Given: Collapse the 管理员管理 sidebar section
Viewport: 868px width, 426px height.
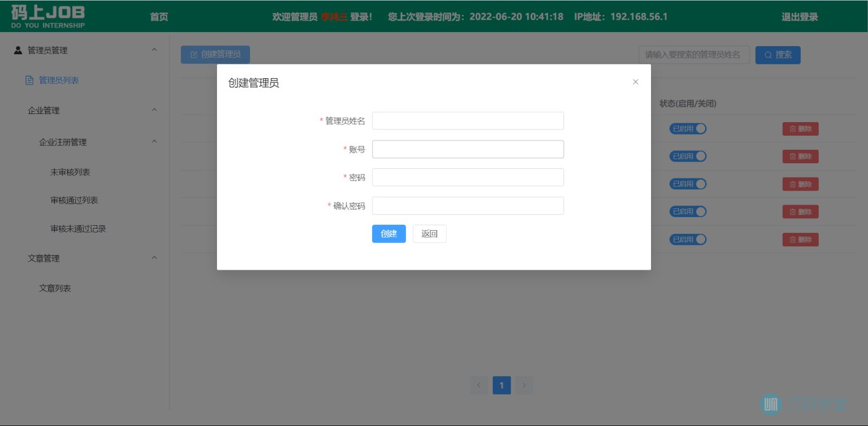Looking at the screenshot, I should pyautogui.click(x=154, y=50).
